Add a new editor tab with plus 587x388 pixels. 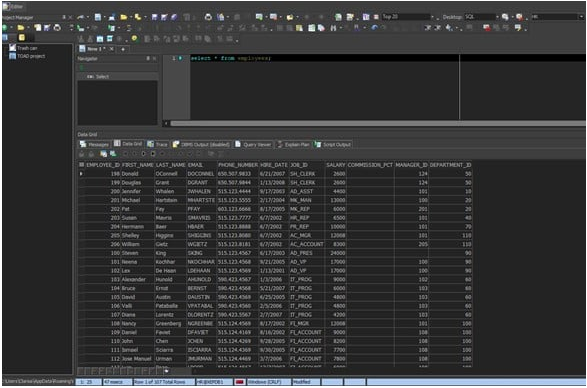click(x=123, y=49)
